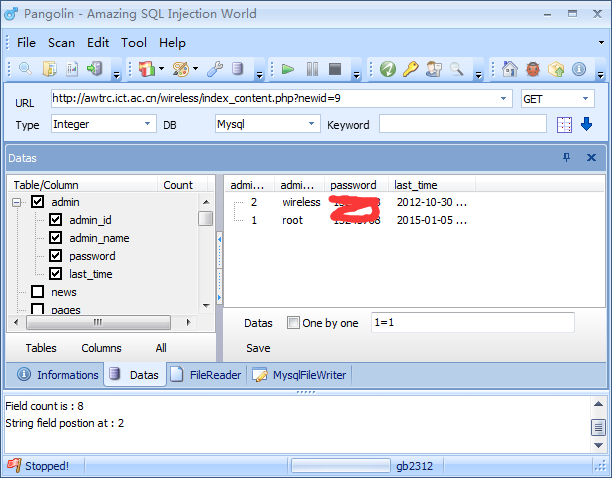Viewport: 612px width, 478px height.
Task: Click the home house toolbar icon
Action: 510,69
